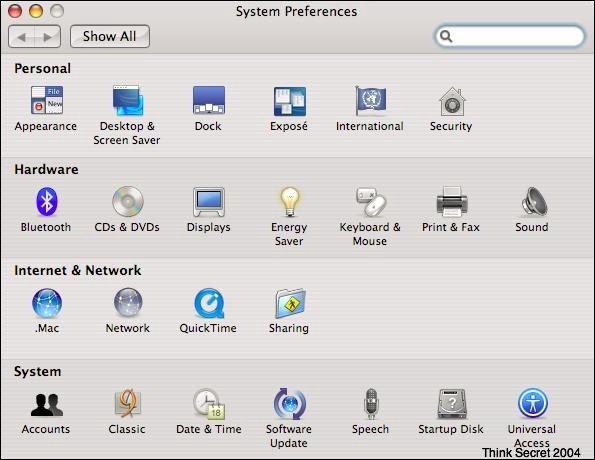
Task: Close the System Preferences window
Action: 15,11
